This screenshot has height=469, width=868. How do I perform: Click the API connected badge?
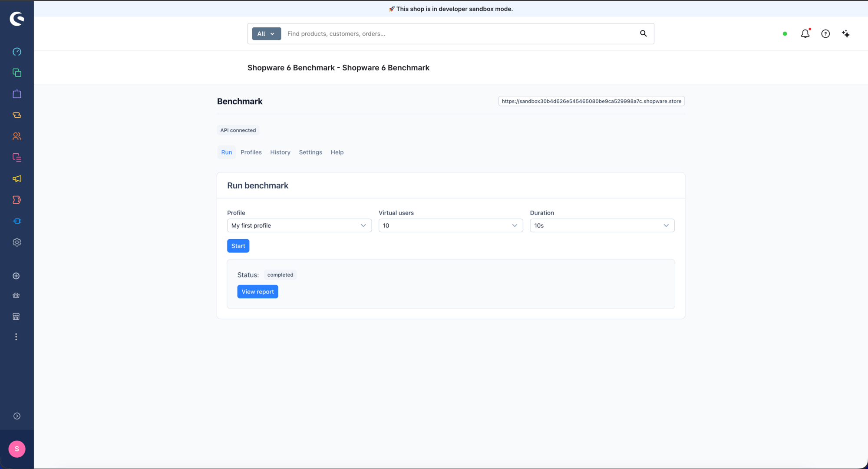pyautogui.click(x=238, y=130)
